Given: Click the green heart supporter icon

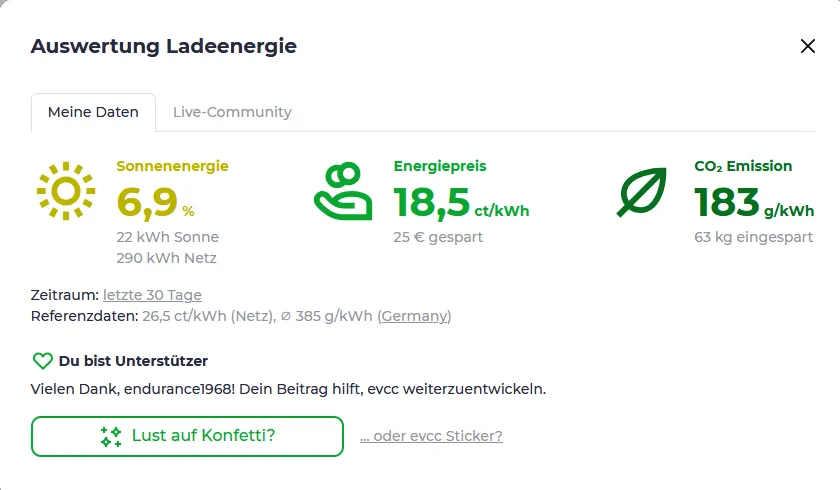Looking at the screenshot, I should [43, 361].
